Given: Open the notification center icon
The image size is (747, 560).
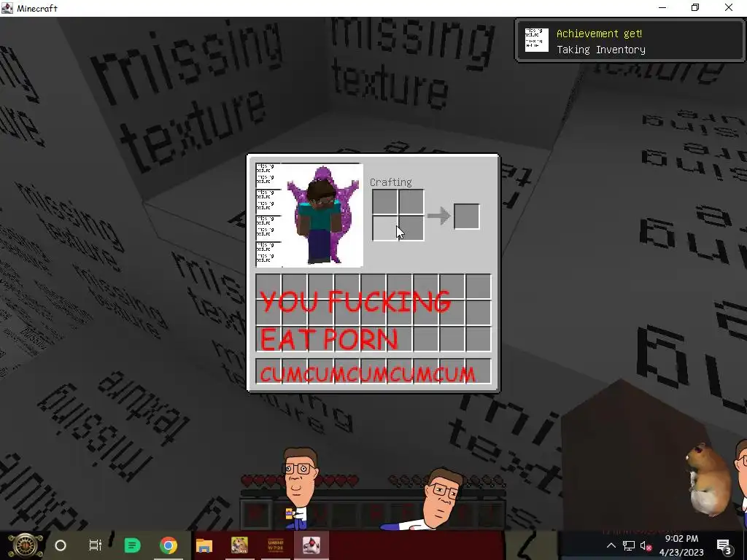Looking at the screenshot, I should coord(724,545).
